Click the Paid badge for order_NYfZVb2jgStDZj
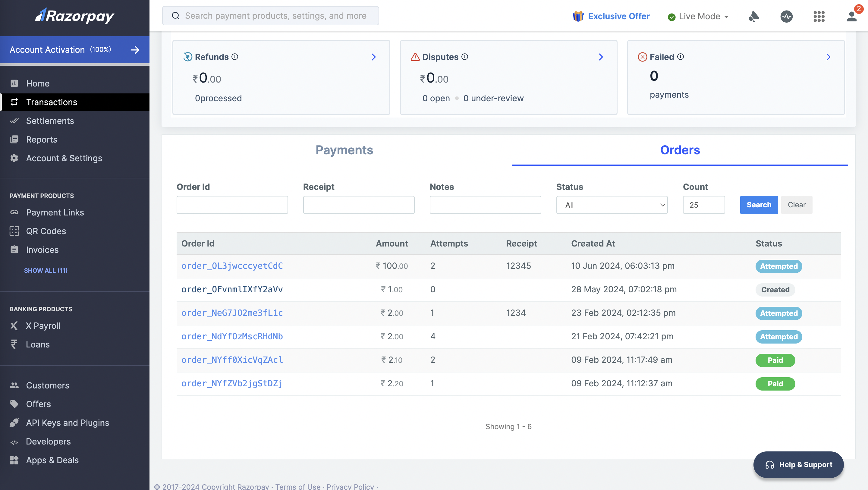Image resolution: width=868 pixels, height=490 pixels. pos(775,384)
